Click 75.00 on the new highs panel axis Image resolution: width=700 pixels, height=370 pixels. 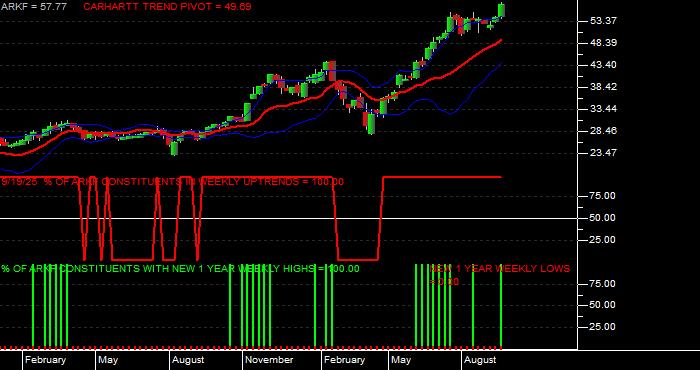click(603, 283)
